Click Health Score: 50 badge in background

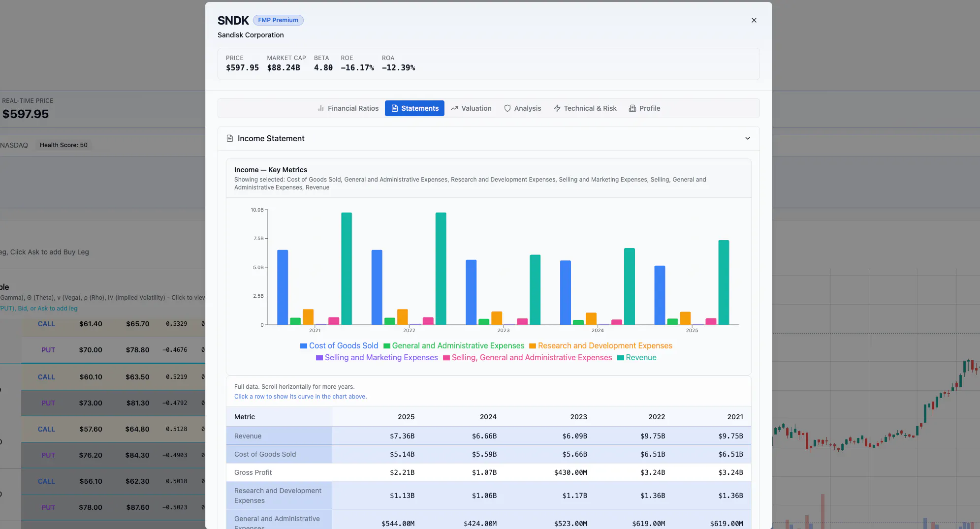click(x=63, y=145)
